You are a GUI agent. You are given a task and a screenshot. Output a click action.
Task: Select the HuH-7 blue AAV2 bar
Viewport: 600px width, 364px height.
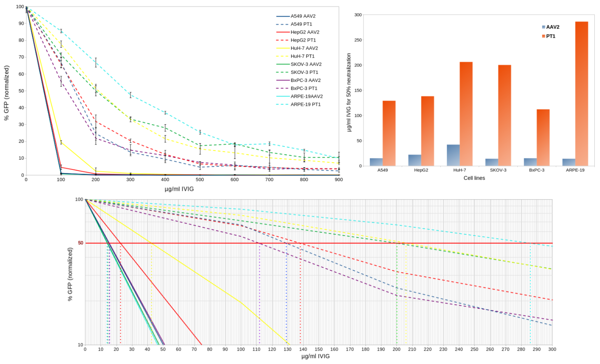tap(453, 155)
